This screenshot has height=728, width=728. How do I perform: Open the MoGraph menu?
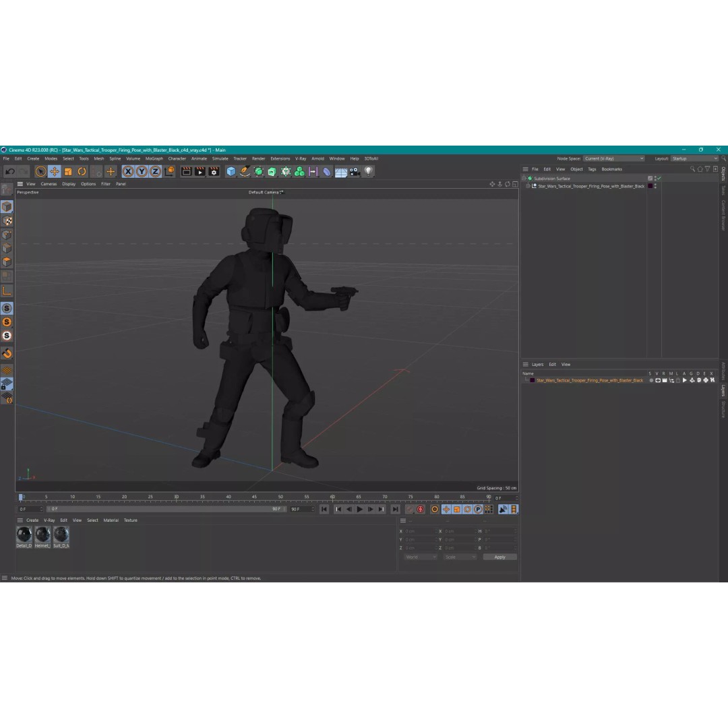coord(154,158)
